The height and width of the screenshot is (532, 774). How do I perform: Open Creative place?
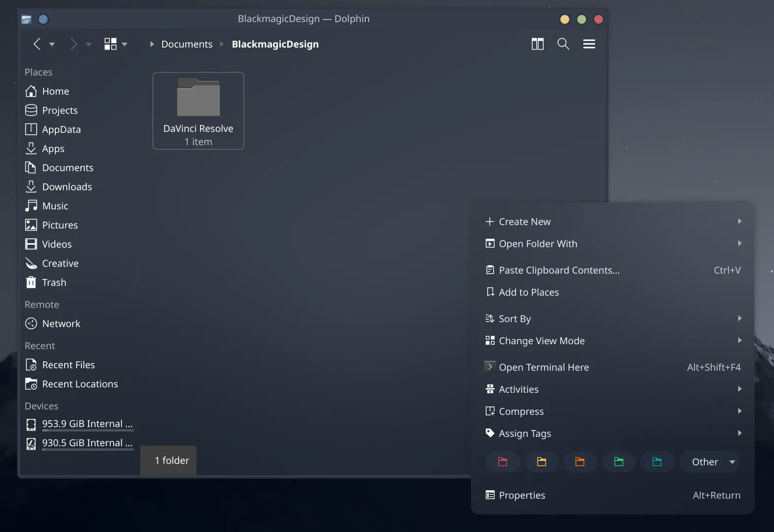(x=78, y=263)
